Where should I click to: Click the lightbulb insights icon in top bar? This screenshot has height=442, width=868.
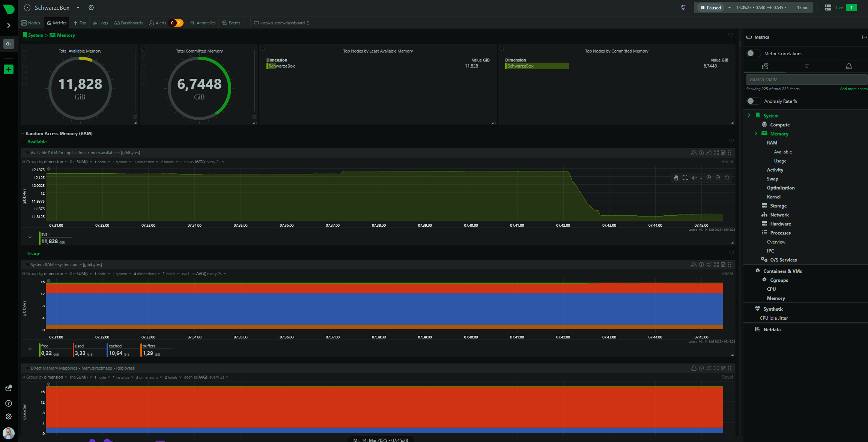point(683,8)
